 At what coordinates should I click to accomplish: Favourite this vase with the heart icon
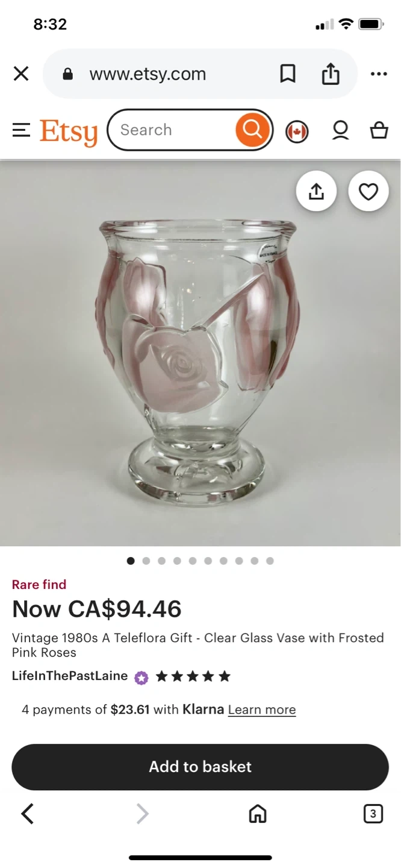pos(368,191)
